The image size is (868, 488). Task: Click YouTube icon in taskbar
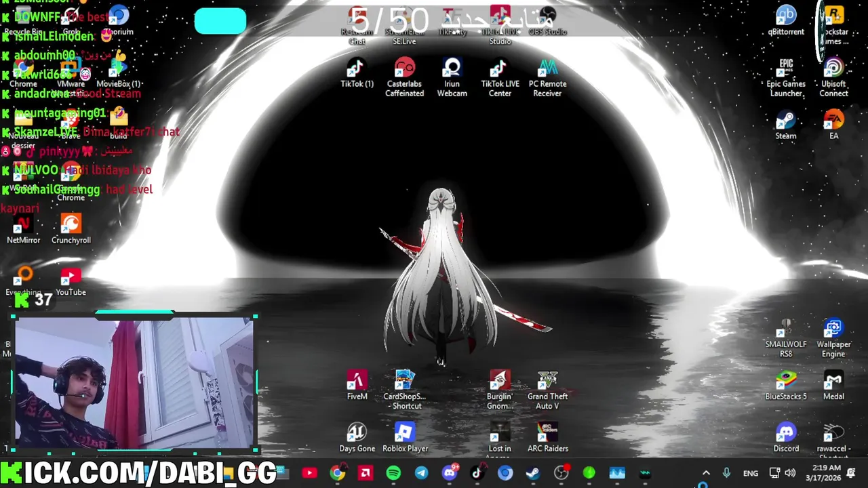coord(309,473)
